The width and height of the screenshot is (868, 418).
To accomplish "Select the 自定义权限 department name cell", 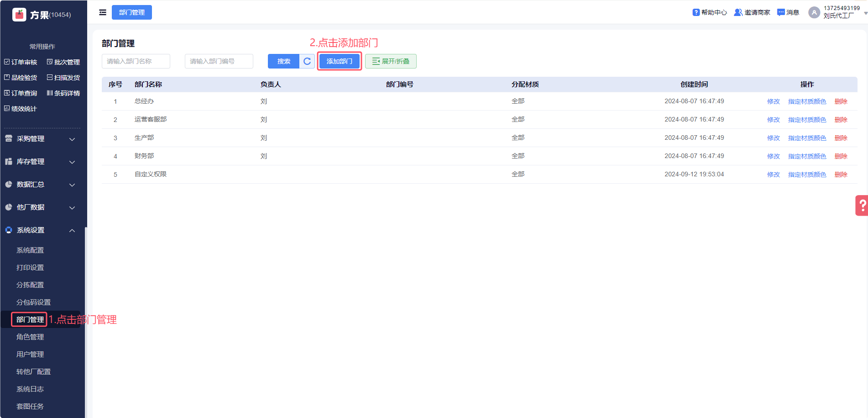I will [151, 175].
